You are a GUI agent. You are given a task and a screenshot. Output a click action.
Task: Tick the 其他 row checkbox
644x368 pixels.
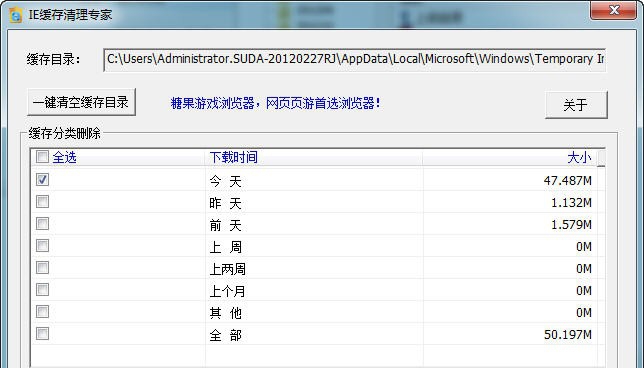[42, 311]
